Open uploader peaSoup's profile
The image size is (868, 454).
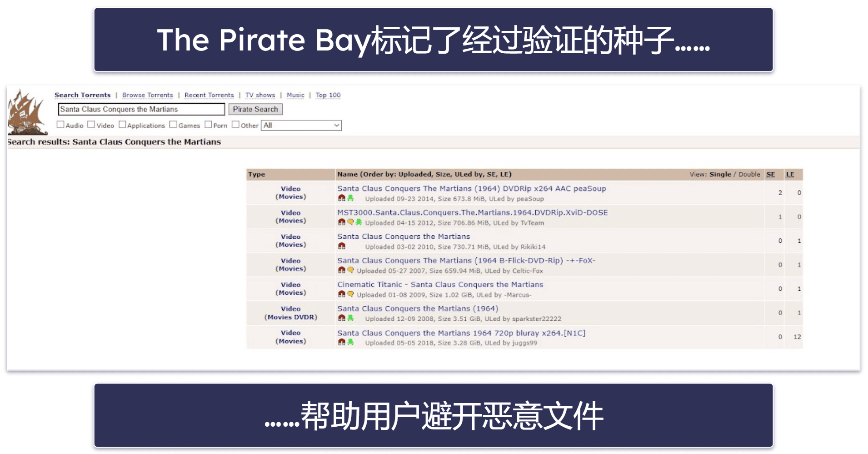pyautogui.click(x=530, y=199)
